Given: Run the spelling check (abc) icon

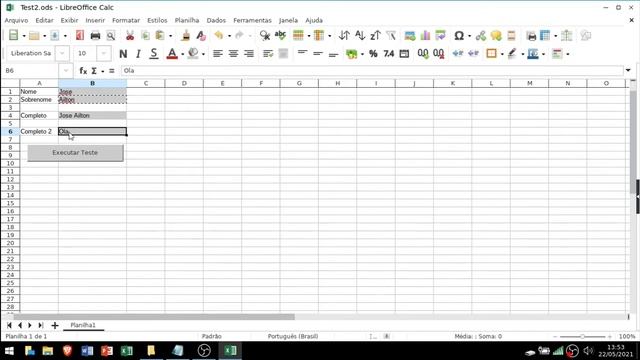Looking at the screenshot, I should (x=280, y=36).
